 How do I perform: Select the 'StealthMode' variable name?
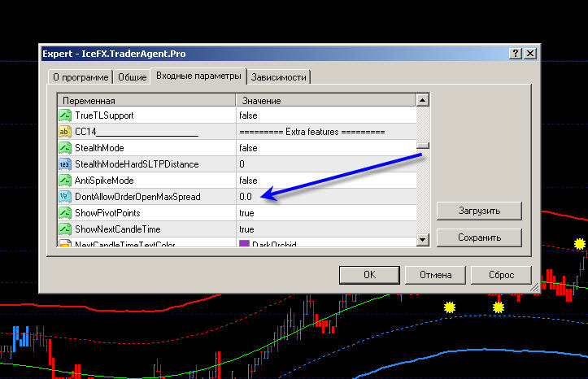(x=99, y=148)
